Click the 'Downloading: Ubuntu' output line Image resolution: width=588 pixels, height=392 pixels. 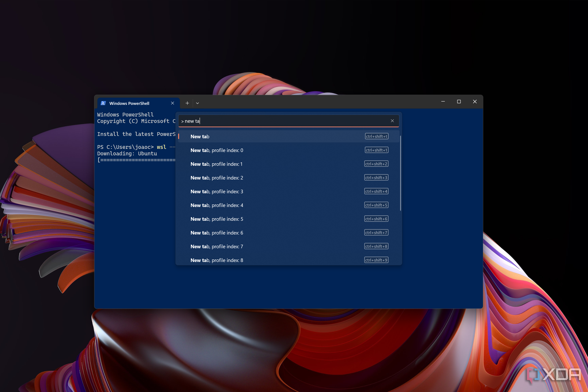coord(127,154)
